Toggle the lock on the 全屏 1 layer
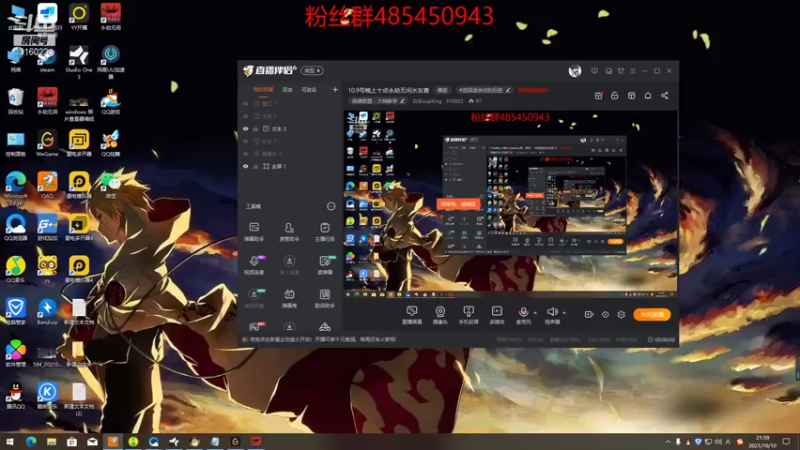800x450 pixels. 256,166
